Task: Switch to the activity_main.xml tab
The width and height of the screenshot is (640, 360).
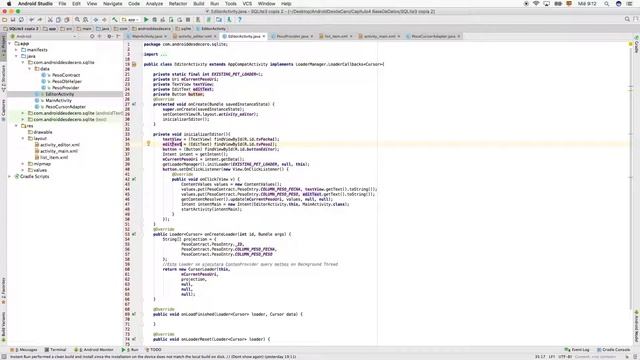Action: [x=380, y=36]
